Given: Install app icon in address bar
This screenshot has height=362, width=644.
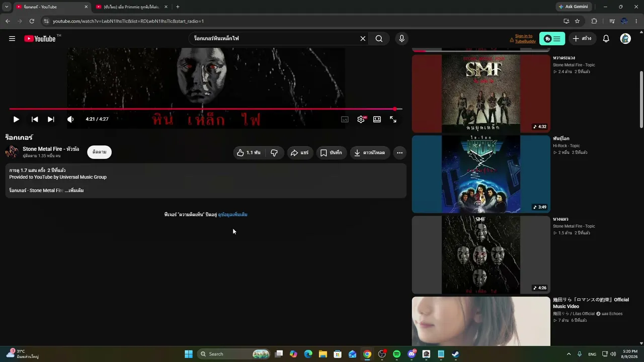Looking at the screenshot, I should (x=566, y=21).
